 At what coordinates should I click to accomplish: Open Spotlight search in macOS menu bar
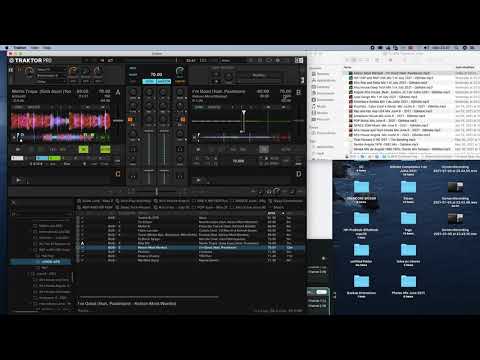click(x=457, y=48)
